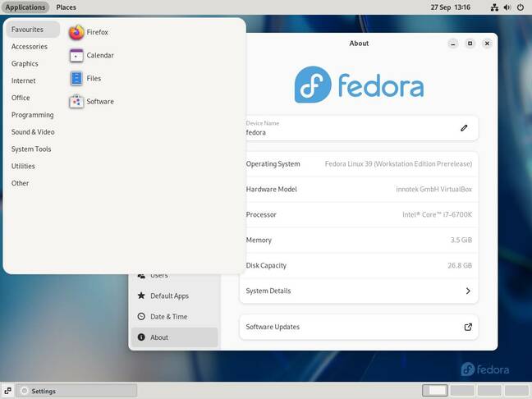This screenshot has height=399, width=532.
Task: Open the Files app icon
Action: point(76,78)
